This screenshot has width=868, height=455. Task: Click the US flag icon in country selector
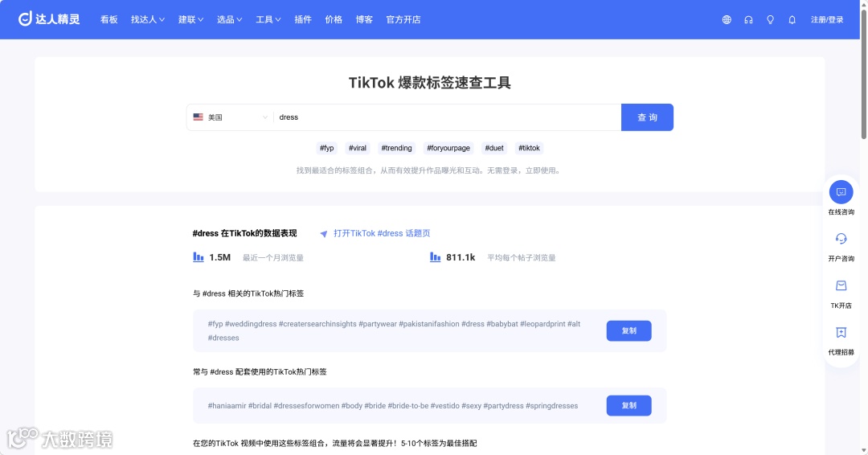point(199,117)
